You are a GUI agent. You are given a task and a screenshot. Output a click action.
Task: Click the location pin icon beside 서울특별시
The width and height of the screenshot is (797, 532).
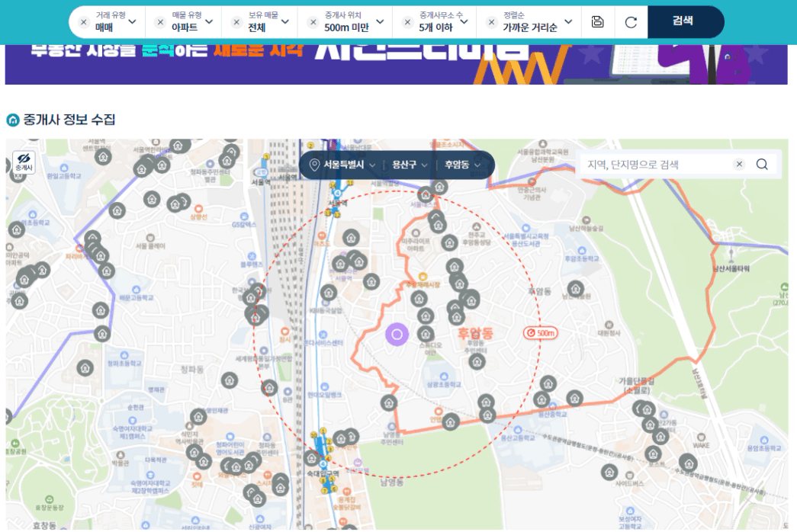tap(314, 165)
